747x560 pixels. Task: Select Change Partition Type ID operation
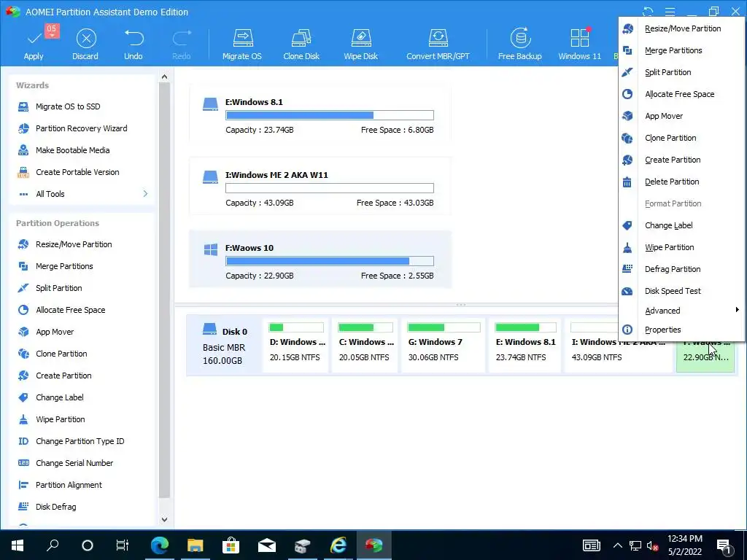pyautogui.click(x=80, y=441)
